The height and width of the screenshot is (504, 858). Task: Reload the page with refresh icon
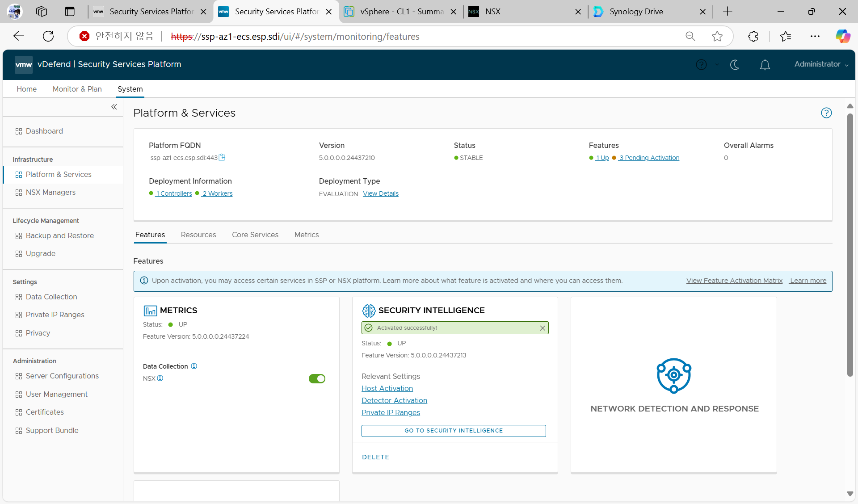coord(48,36)
